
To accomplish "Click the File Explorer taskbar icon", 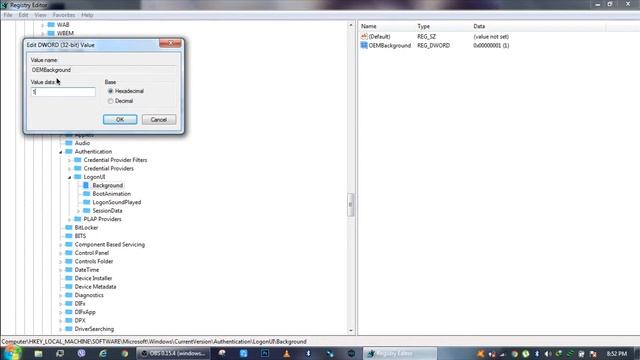I will point(38,353).
